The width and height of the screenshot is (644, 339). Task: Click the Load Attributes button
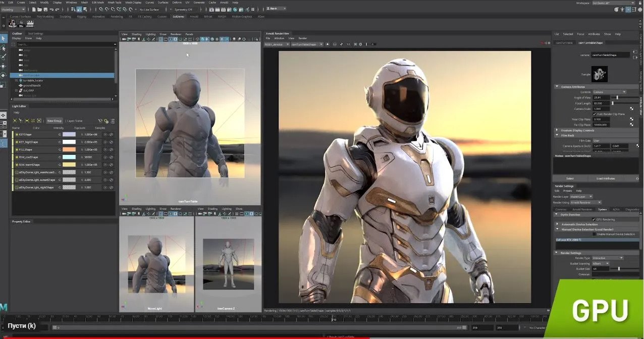point(605,178)
